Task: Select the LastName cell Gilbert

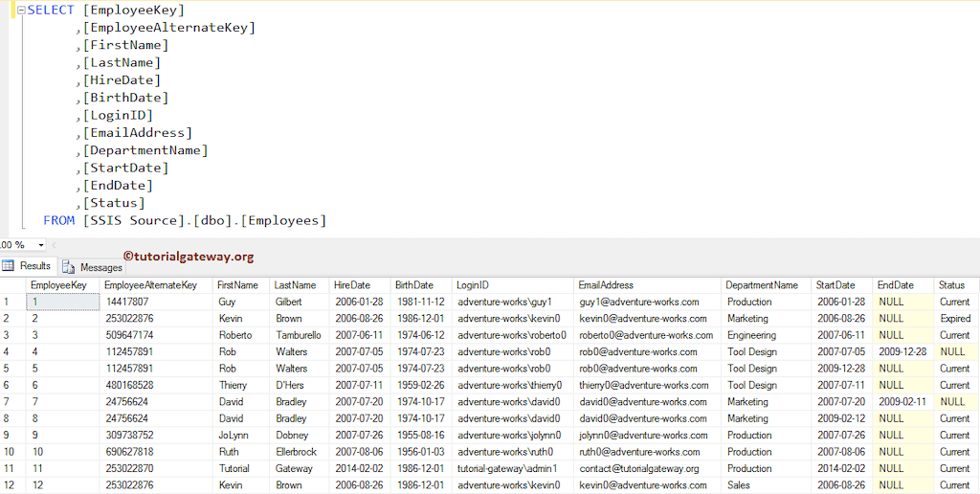Action: [300, 302]
